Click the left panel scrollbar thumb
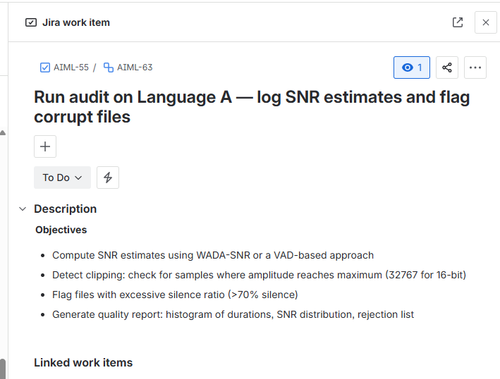This screenshot has width=500, height=379. point(3,369)
